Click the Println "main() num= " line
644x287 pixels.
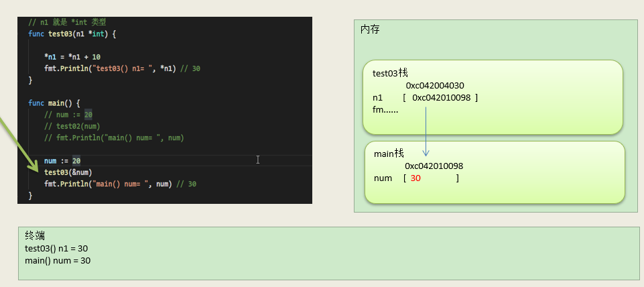pyautogui.click(x=120, y=184)
